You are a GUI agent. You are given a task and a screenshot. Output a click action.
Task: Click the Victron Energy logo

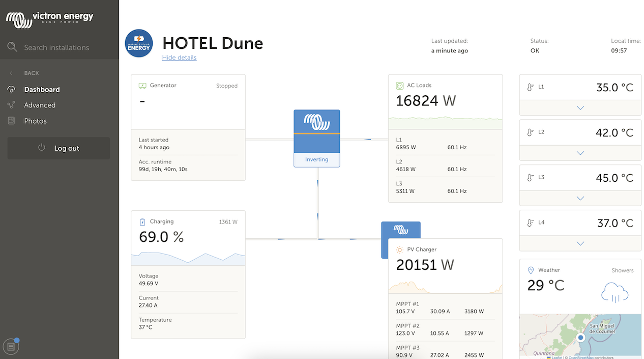(49, 19)
